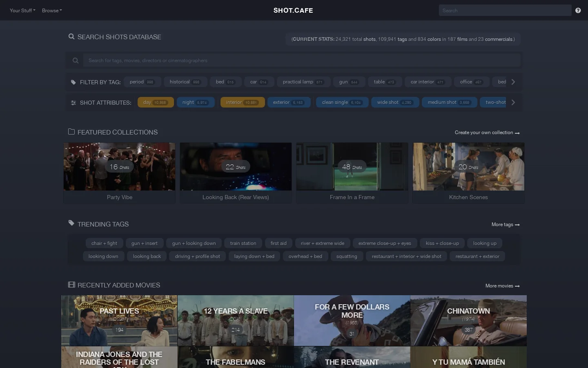
Task: Open For a Few Dollars More card
Action: pyautogui.click(x=352, y=321)
